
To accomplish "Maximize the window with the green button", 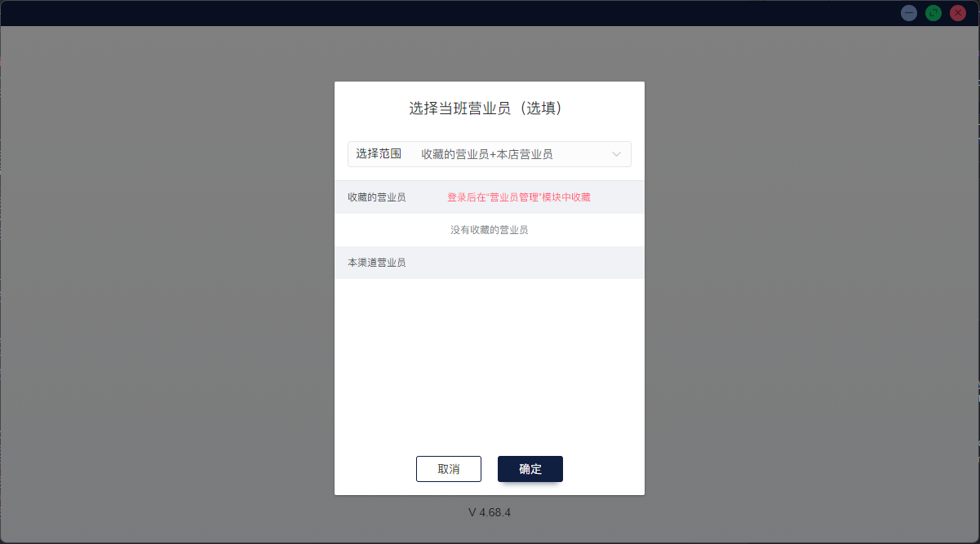I will (x=933, y=13).
